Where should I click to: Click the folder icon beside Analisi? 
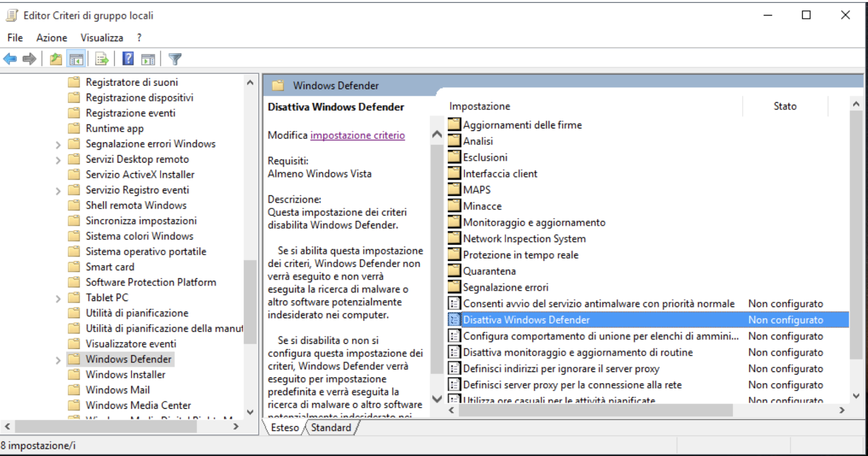click(x=455, y=140)
